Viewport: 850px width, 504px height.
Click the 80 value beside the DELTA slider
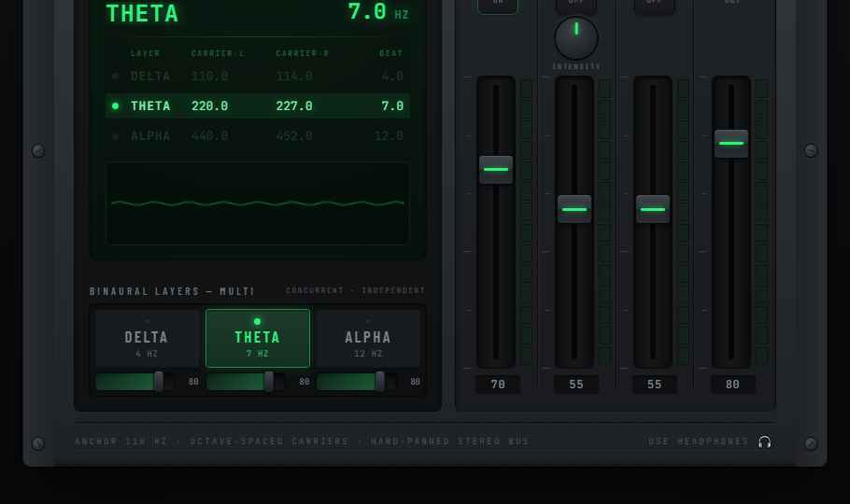193,382
